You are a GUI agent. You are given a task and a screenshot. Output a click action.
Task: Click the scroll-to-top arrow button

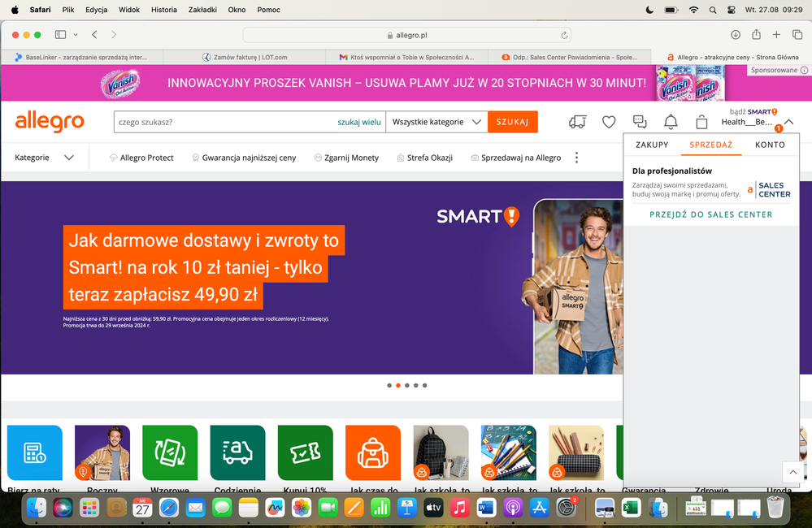click(792, 472)
